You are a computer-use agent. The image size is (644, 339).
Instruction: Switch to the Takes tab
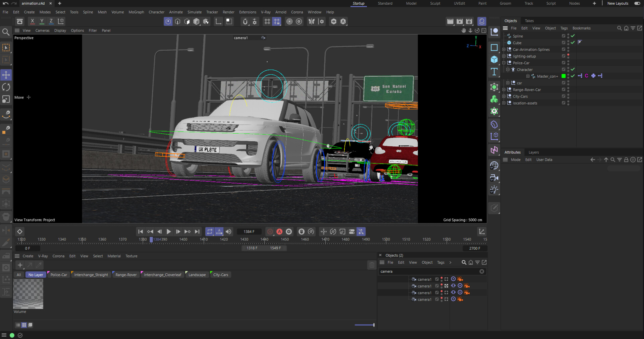click(x=529, y=21)
